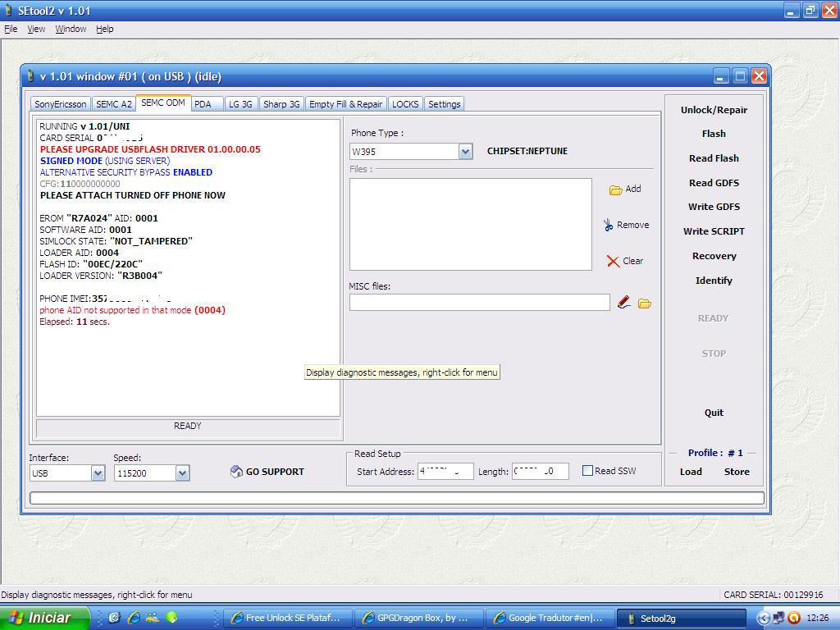Open the Settings tab
Viewport: 840px width, 630px height.
point(444,104)
